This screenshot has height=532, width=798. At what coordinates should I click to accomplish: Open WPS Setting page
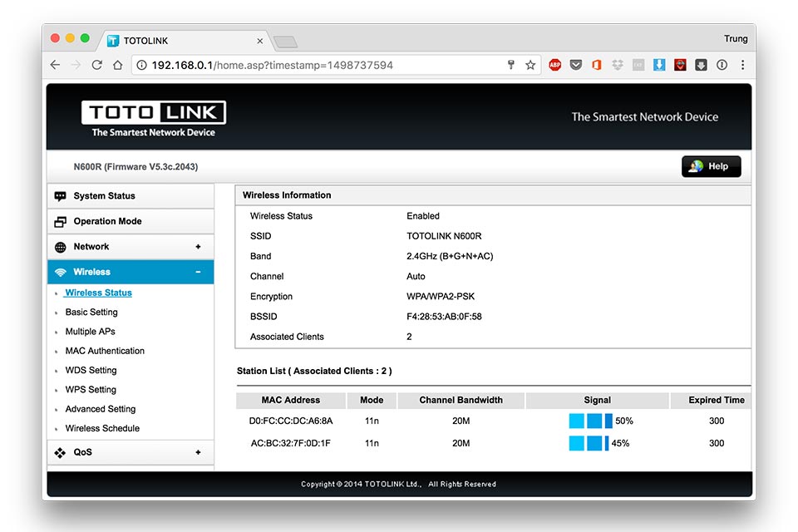[x=91, y=390]
